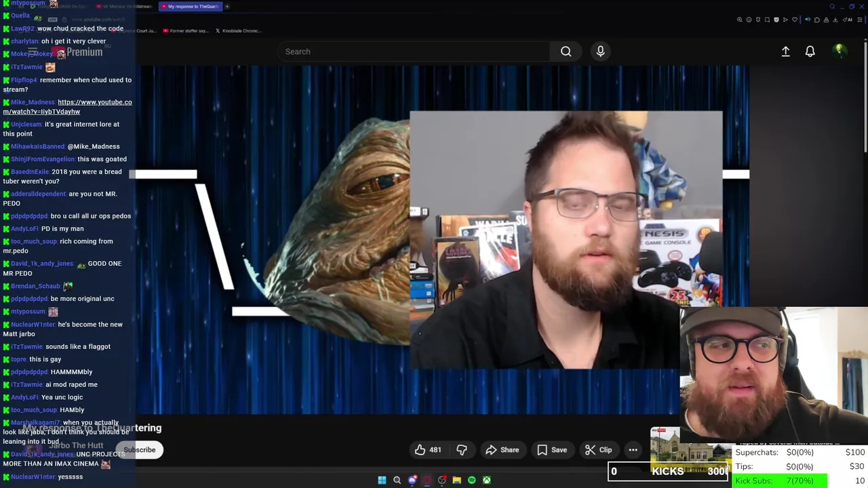
Task: Open the YouTube upload/create icon
Action: tap(785, 52)
